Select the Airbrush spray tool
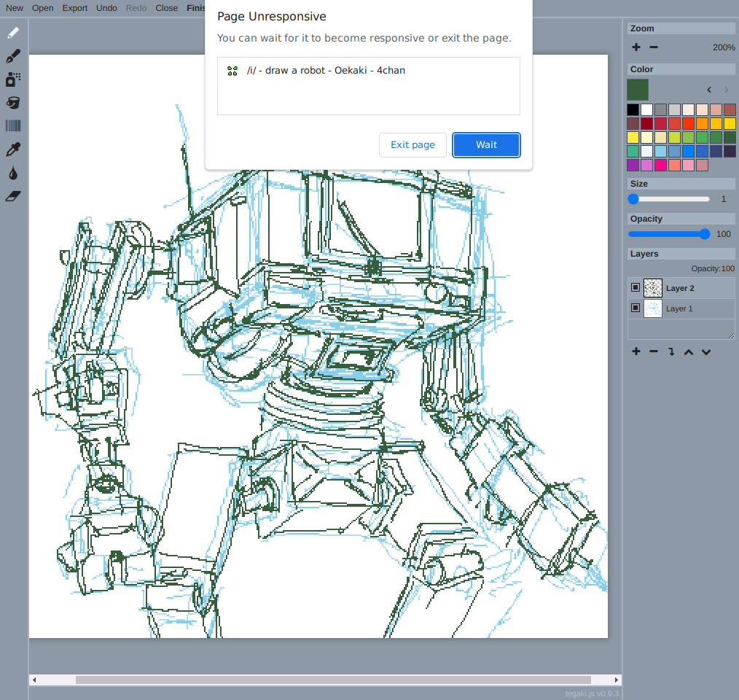This screenshot has width=739, height=700. pyautogui.click(x=13, y=79)
